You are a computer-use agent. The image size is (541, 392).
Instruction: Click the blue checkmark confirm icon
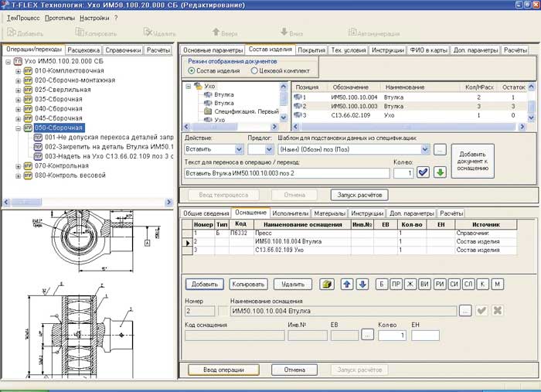[423, 173]
